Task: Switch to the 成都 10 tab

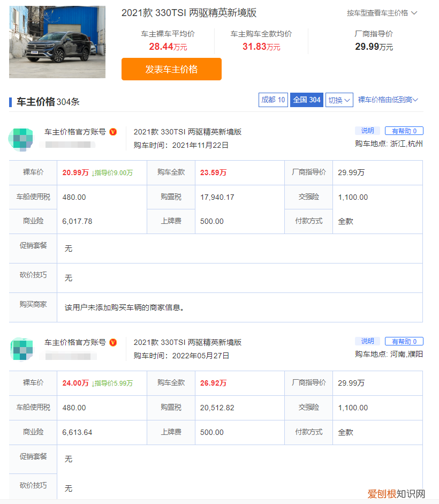Action: tap(273, 100)
